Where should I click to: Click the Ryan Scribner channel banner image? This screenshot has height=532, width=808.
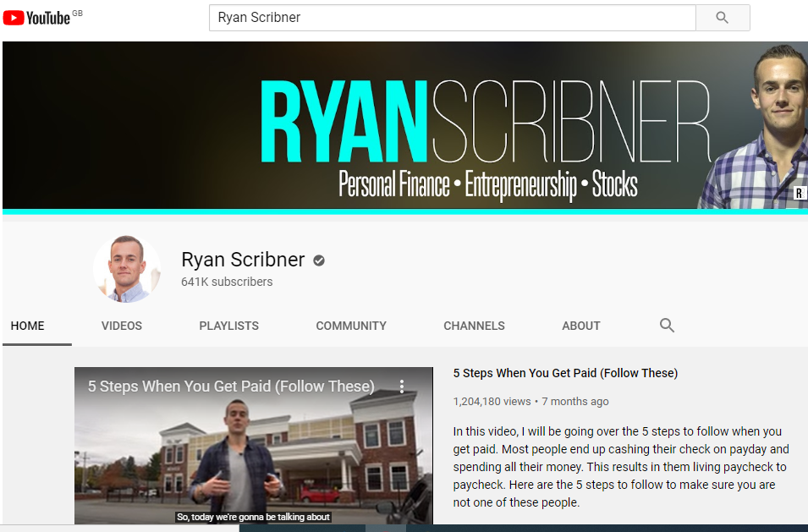click(405, 125)
